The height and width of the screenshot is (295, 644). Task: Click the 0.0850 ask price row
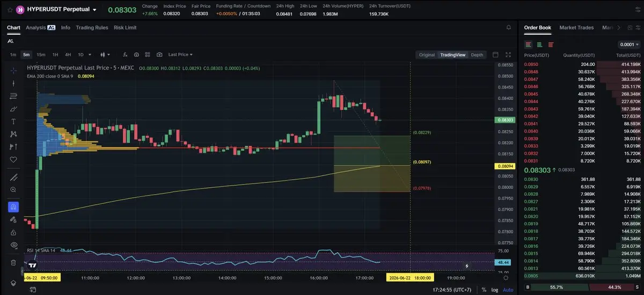tap(582, 64)
